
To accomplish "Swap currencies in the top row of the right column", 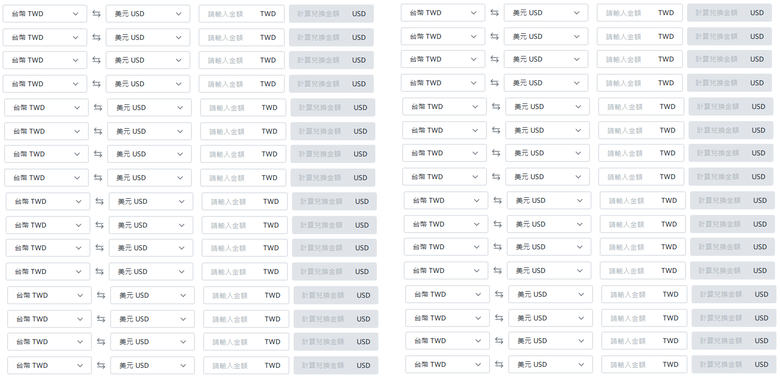I will coord(494,13).
